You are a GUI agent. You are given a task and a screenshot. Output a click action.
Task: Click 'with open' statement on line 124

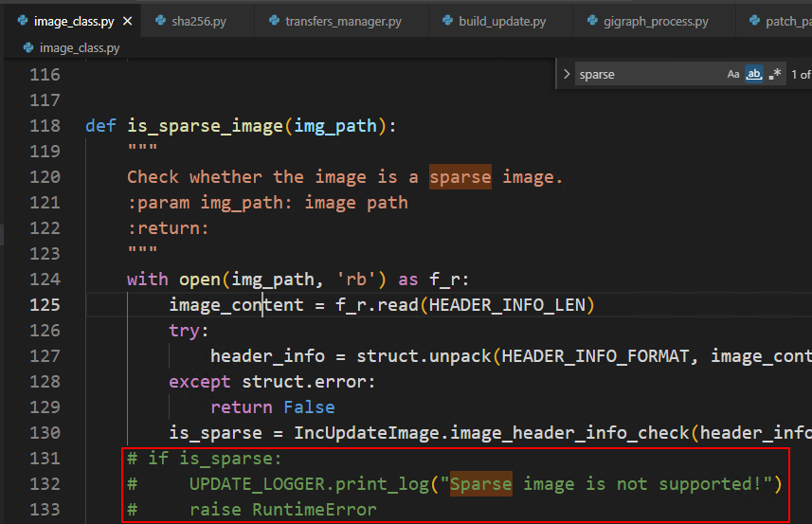tap(298, 280)
